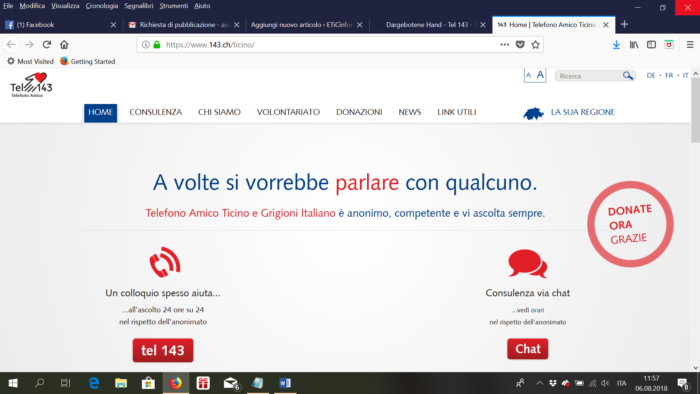The image size is (700, 394).
Task: Close the Facebook tab
Action: [x=113, y=25]
